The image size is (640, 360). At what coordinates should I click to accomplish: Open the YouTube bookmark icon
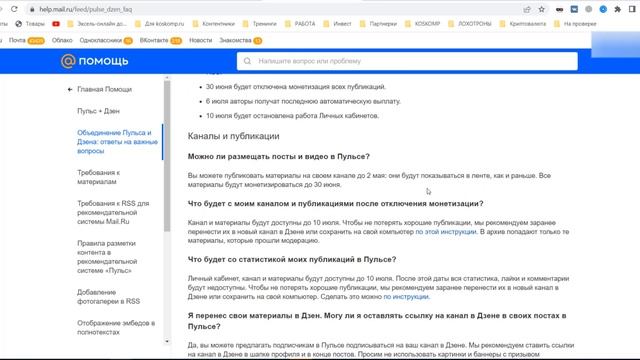pos(56,24)
